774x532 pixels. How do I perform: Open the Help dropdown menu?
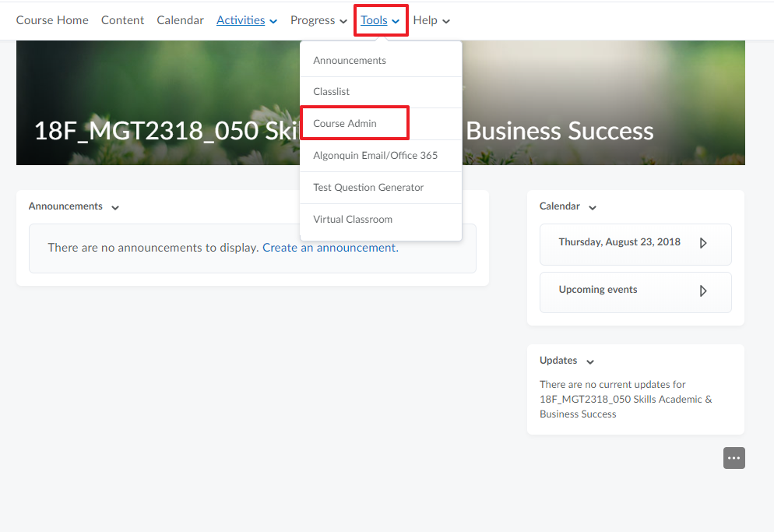pyautogui.click(x=431, y=20)
